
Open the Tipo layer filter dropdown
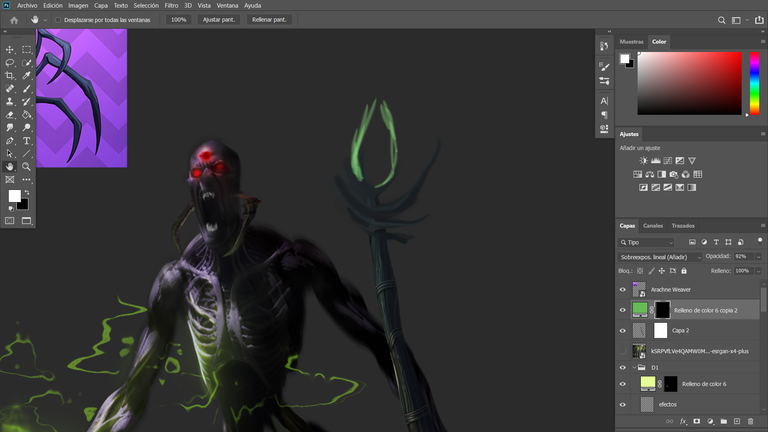647,242
